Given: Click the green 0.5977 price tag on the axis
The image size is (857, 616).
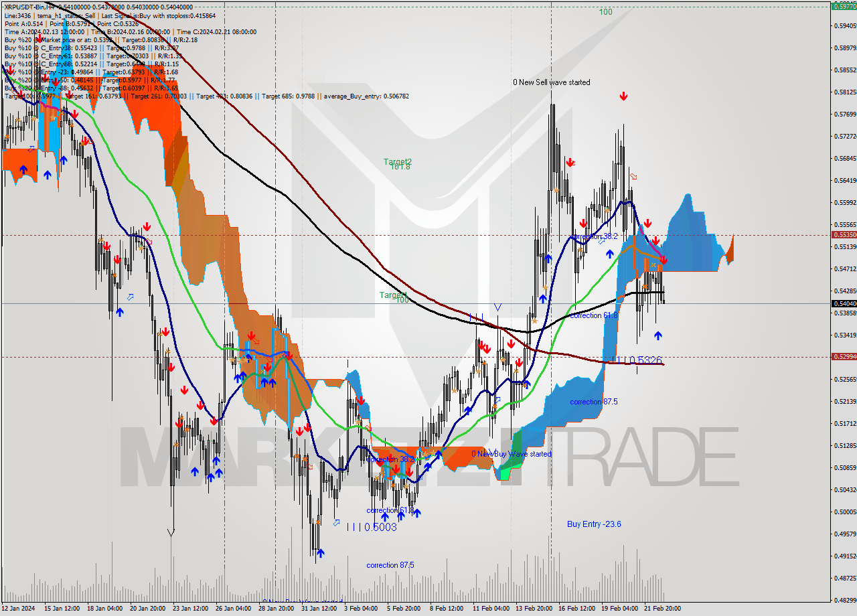Looking at the screenshot, I should pyautogui.click(x=844, y=6).
